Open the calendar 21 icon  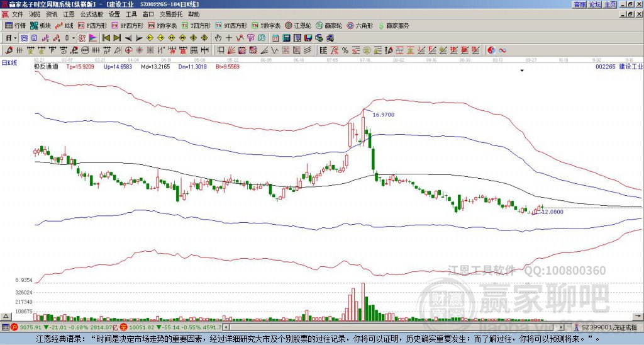(x=275, y=38)
